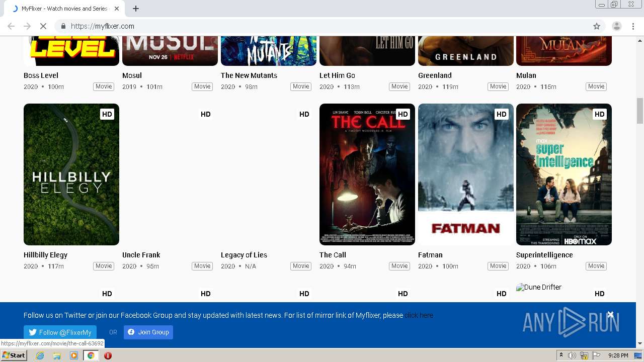
Task: Click the Superintelligence title link
Action: [x=544, y=255]
